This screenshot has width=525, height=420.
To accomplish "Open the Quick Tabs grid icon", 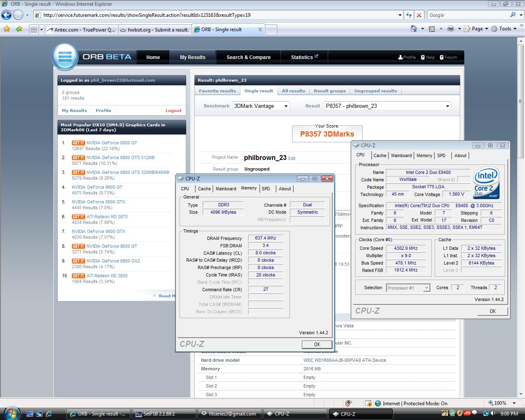I will coord(34,30).
